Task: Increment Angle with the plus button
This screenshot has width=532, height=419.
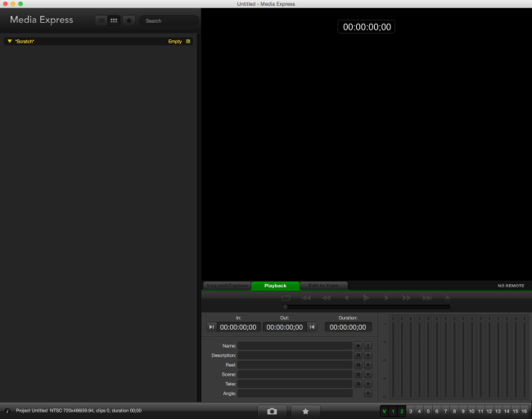Action: pyautogui.click(x=368, y=393)
